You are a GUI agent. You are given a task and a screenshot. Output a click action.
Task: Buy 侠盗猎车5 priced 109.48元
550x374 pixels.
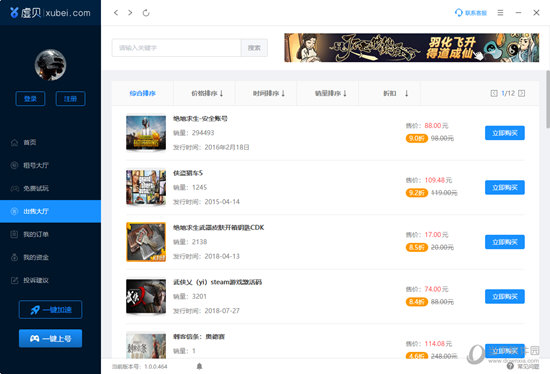pyautogui.click(x=505, y=187)
